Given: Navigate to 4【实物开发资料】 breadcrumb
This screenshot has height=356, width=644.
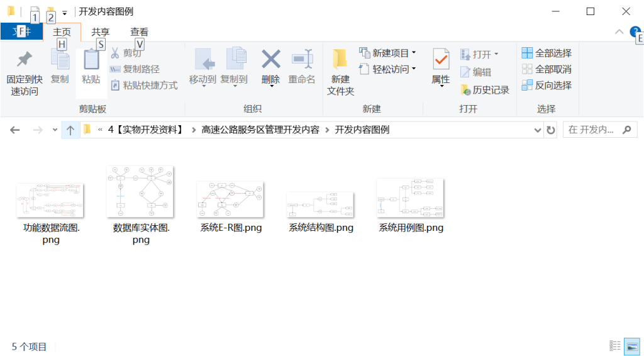Looking at the screenshot, I should pyautogui.click(x=146, y=130).
